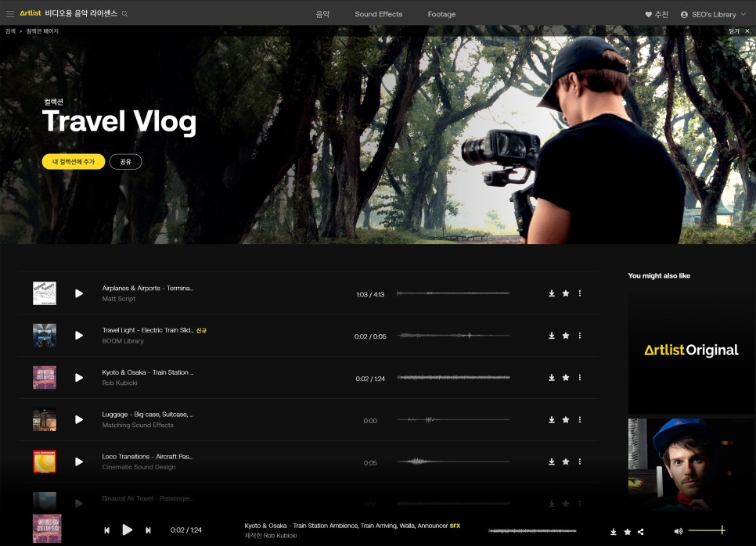Open the 음악 tab

(x=322, y=14)
